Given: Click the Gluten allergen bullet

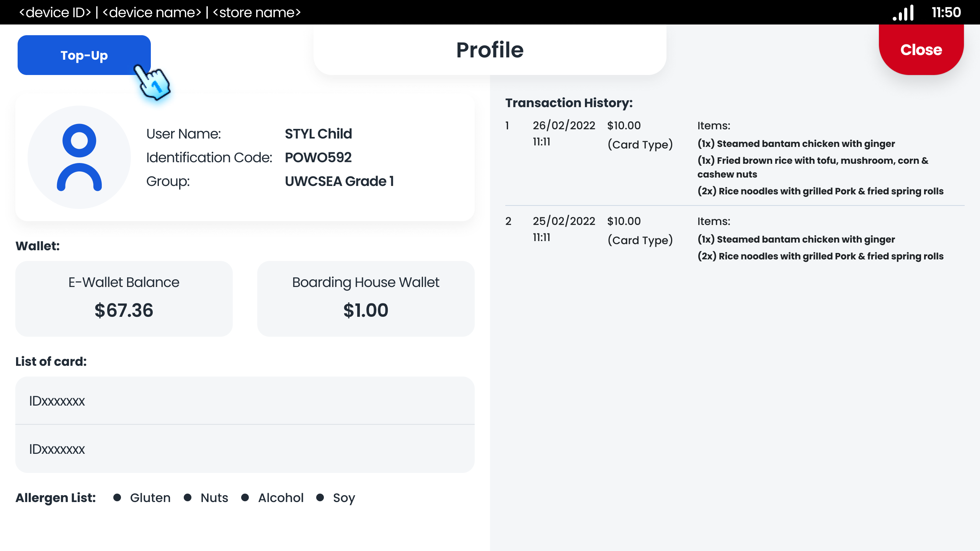Looking at the screenshot, I should click(117, 497).
